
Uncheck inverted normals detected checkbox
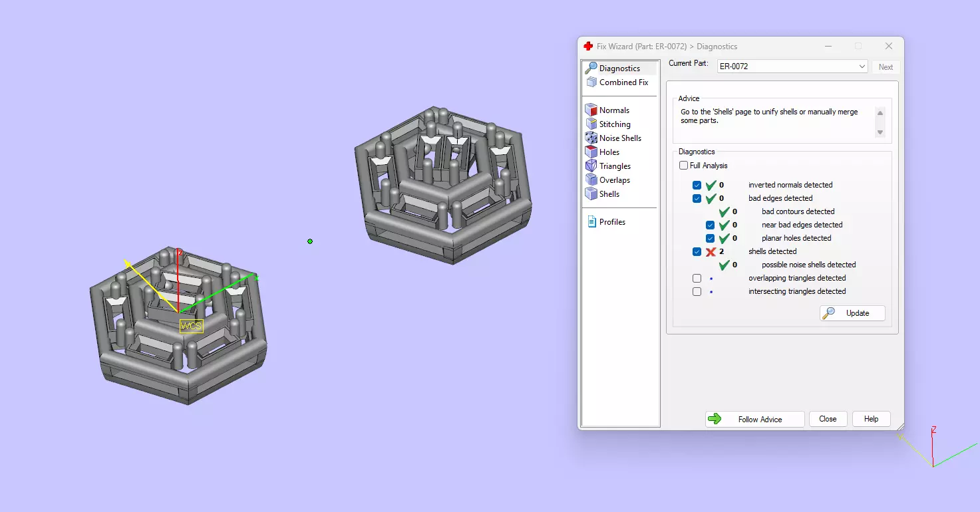pos(697,185)
